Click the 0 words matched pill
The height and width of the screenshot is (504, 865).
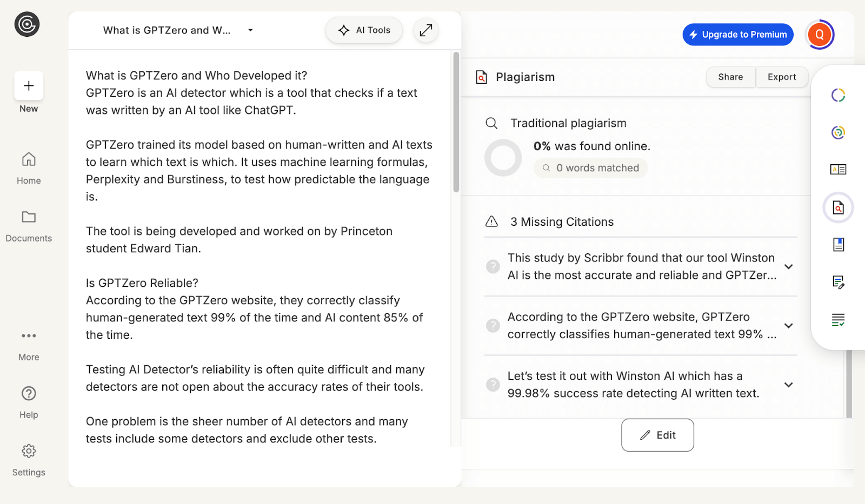tap(590, 168)
